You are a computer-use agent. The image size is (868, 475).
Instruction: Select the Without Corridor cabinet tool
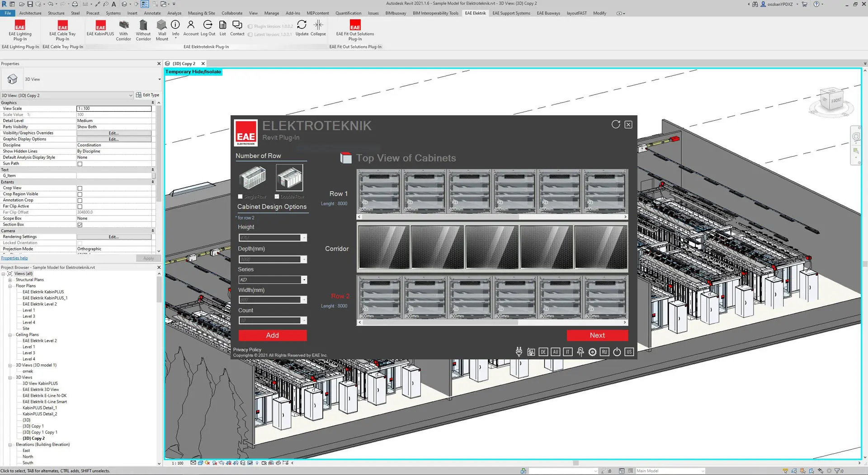[143, 30]
